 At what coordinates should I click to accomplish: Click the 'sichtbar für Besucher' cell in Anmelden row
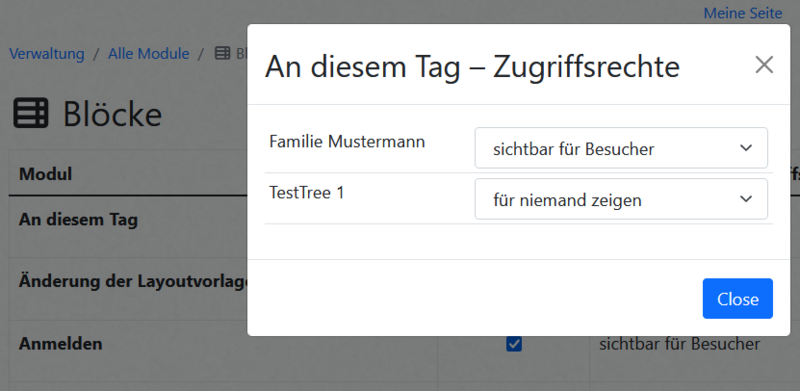click(679, 344)
